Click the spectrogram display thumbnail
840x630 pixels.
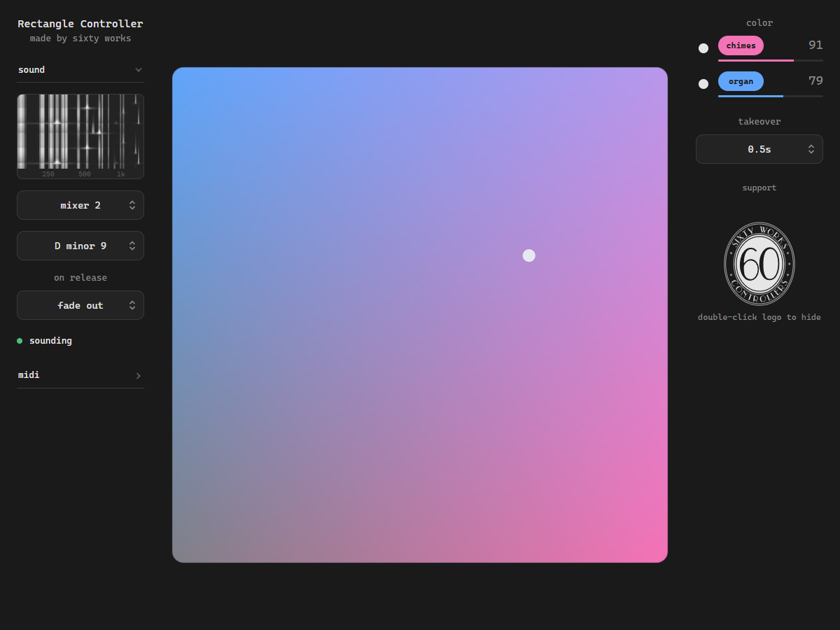click(80, 136)
